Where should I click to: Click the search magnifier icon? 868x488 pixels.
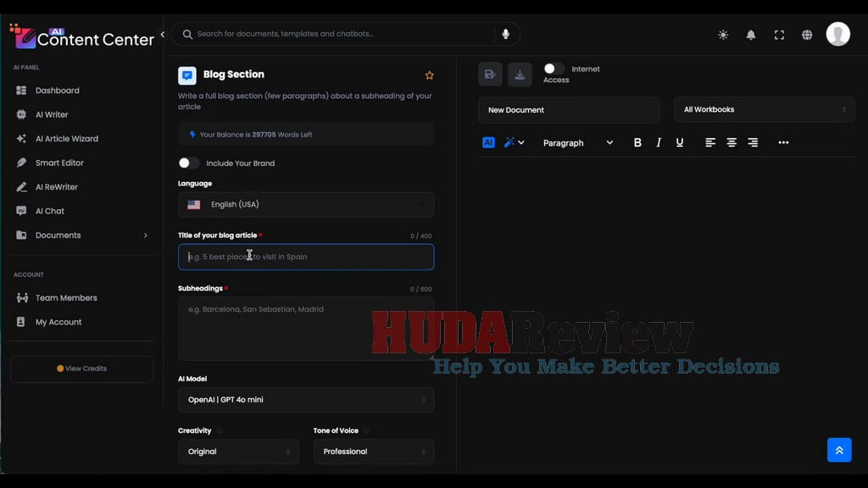[187, 34]
